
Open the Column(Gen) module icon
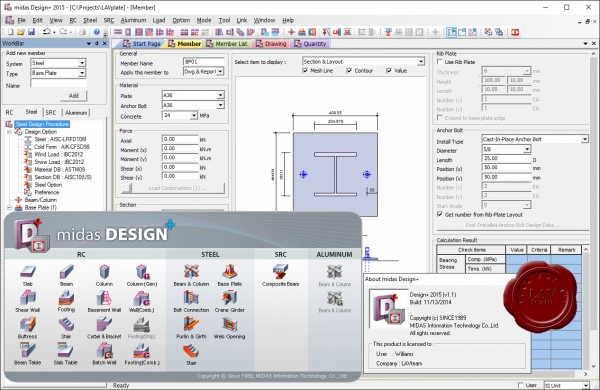tap(142, 272)
